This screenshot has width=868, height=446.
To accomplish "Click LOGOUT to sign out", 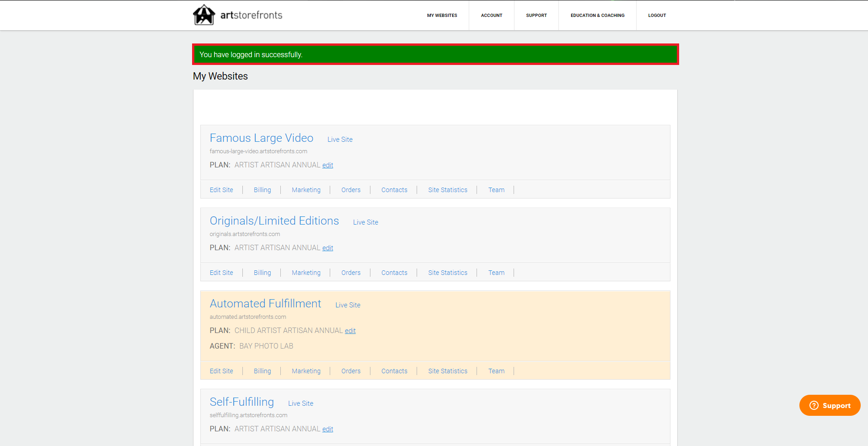I will pos(657,15).
